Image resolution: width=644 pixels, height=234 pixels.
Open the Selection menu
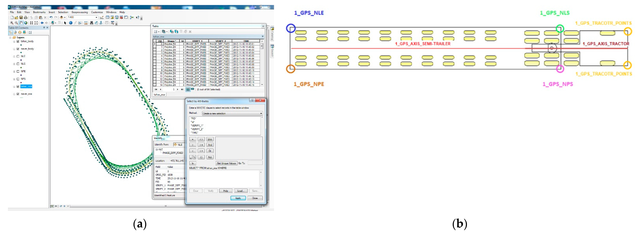click(63, 12)
